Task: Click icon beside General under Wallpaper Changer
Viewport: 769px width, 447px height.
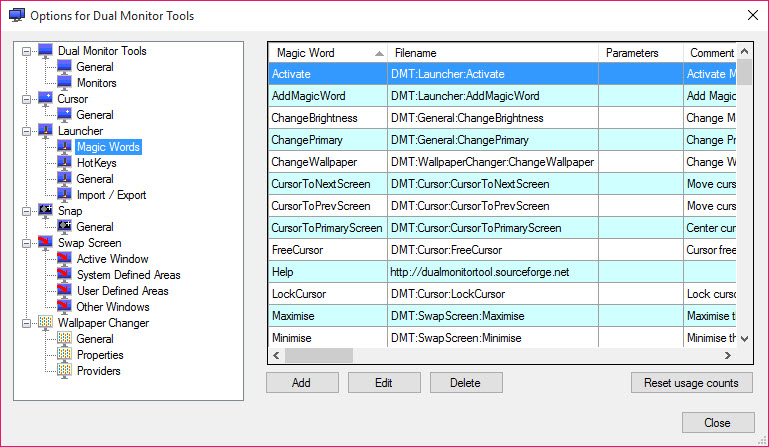Action: (64, 339)
